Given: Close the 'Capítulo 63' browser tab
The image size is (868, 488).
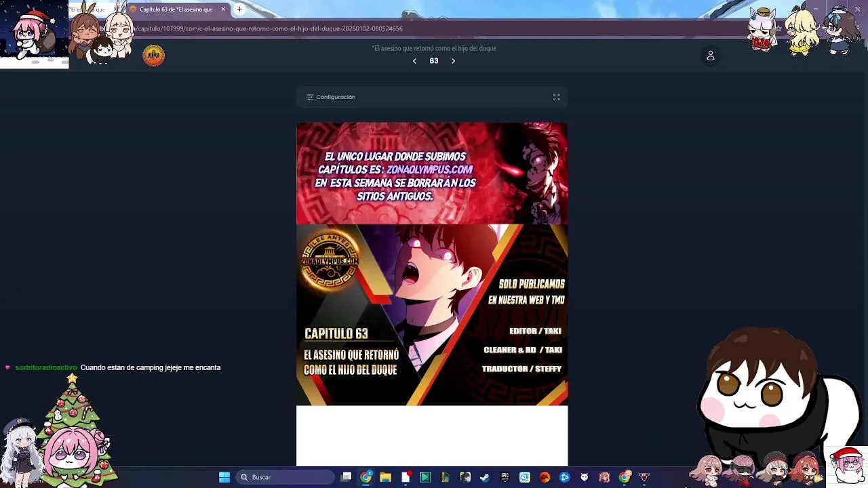Looking at the screenshot, I should click(x=222, y=9).
